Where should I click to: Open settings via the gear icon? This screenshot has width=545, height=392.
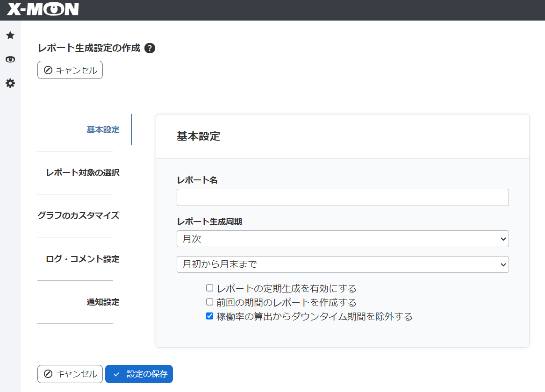[x=10, y=83]
